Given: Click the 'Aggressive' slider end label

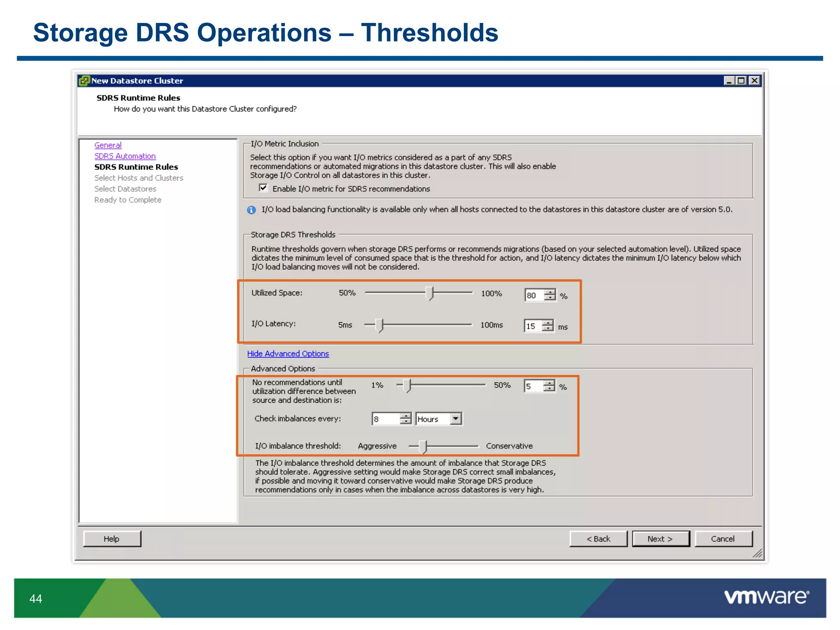Looking at the screenshot, I should point(377,446).
